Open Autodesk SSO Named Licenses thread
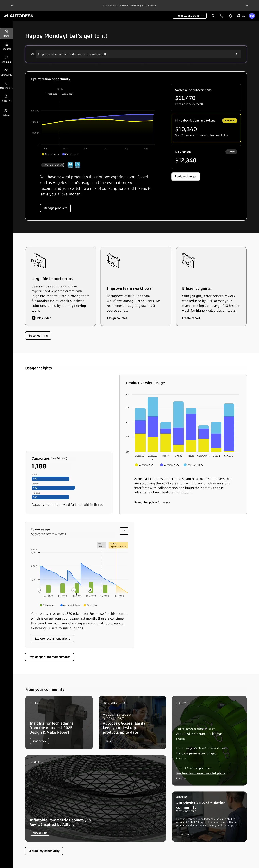This screenshot has height=868, width=259. point(200,734)
